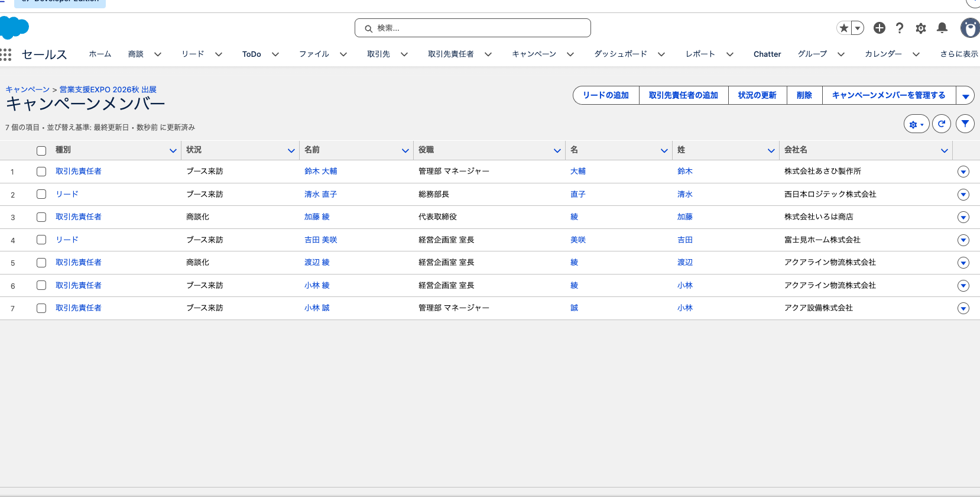Image resolution: width=980 pixels, height=497 pixels.
Task: Click さらに表示 to show more tabs
Action: click(x=959, y=54)
